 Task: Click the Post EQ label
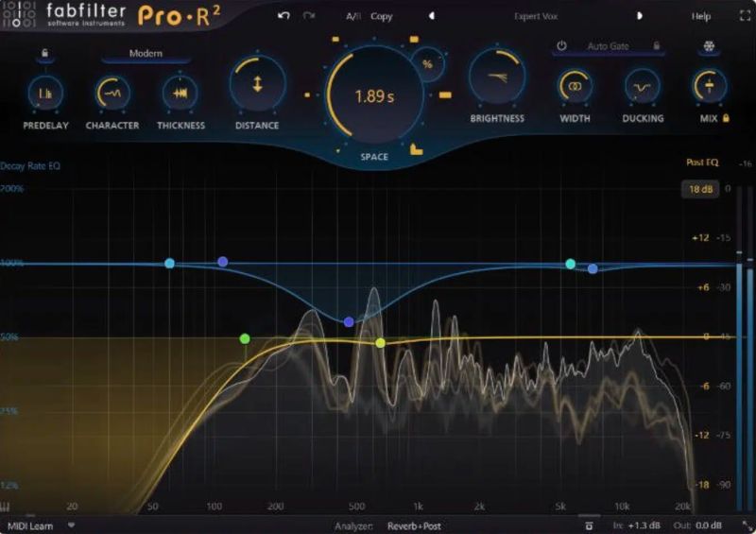pyautogui.click(x=702, y=163)
